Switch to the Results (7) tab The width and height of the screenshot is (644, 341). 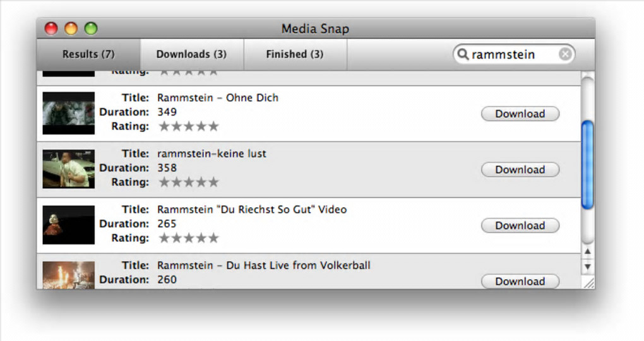pos(88,54)
